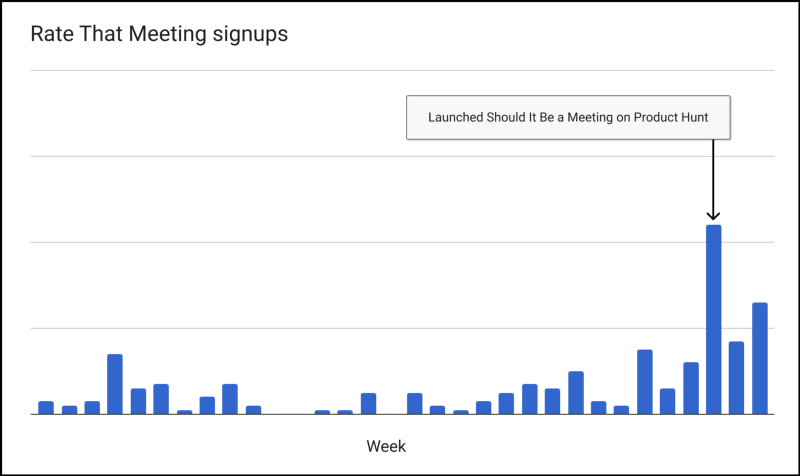This screenshot has height=476, width=800.
Task: Click the "Week" axis label
Action: click(x=386, y=445)
